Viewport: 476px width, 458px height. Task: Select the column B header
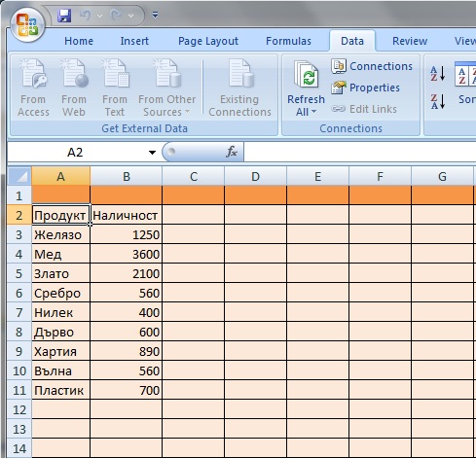point(127,176)
